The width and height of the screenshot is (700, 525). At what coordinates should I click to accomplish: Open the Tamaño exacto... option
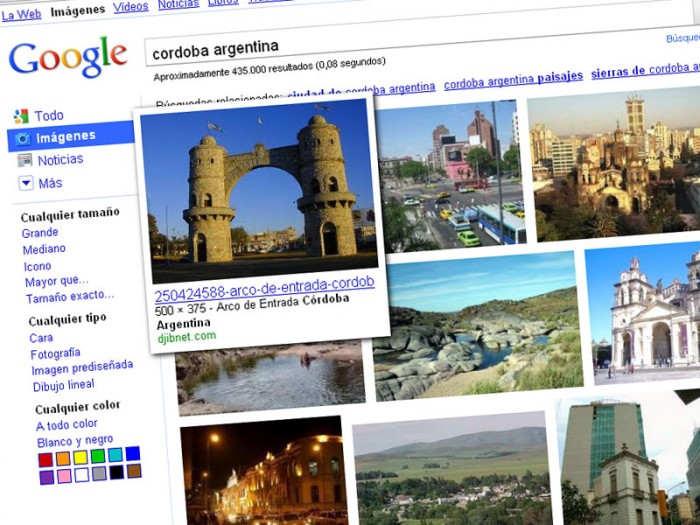(x=70, y=297)
